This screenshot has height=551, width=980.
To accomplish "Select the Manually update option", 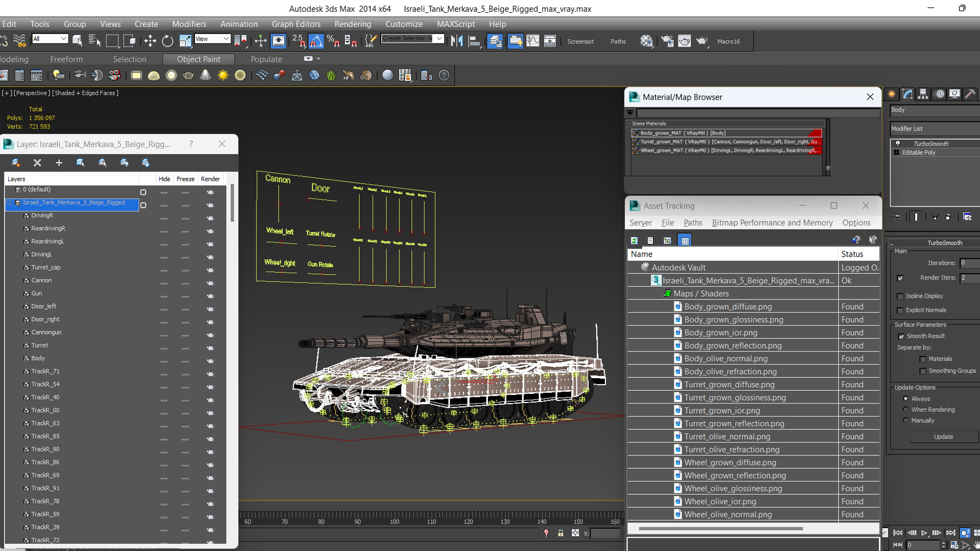I will click(x=905, y=420).
